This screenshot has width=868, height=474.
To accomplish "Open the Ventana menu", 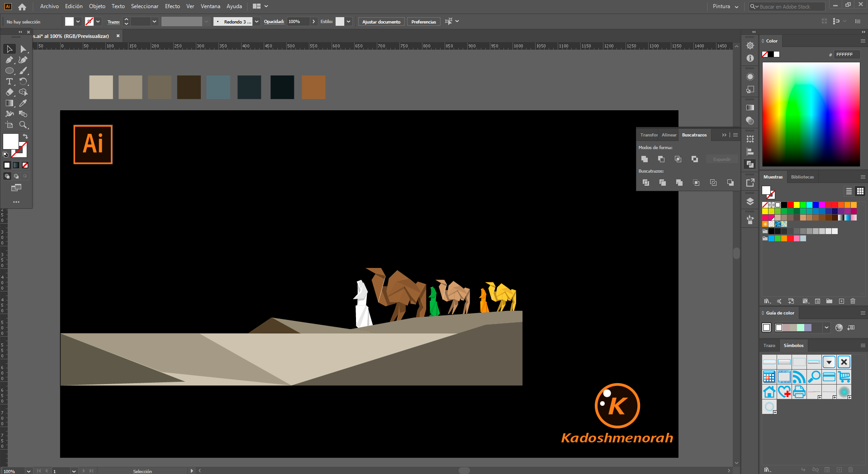I will pyautogui.click(x=210, y=6).
